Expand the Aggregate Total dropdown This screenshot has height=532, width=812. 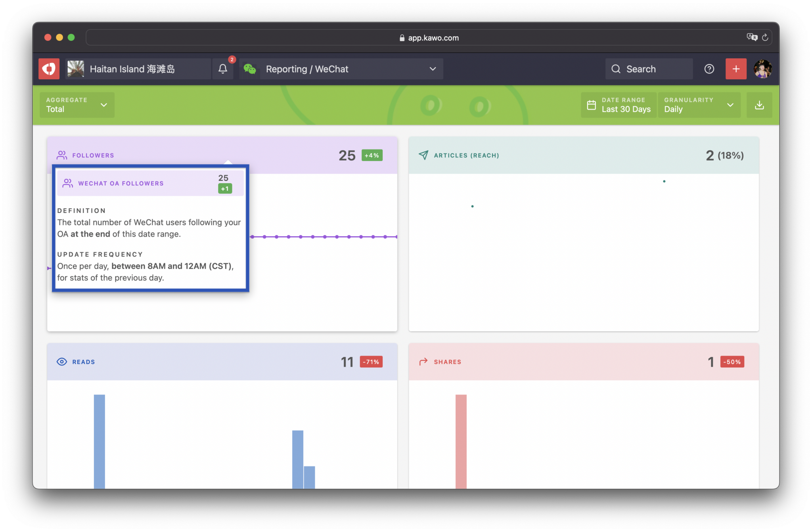pyautogui.click(x=77, y=105)
